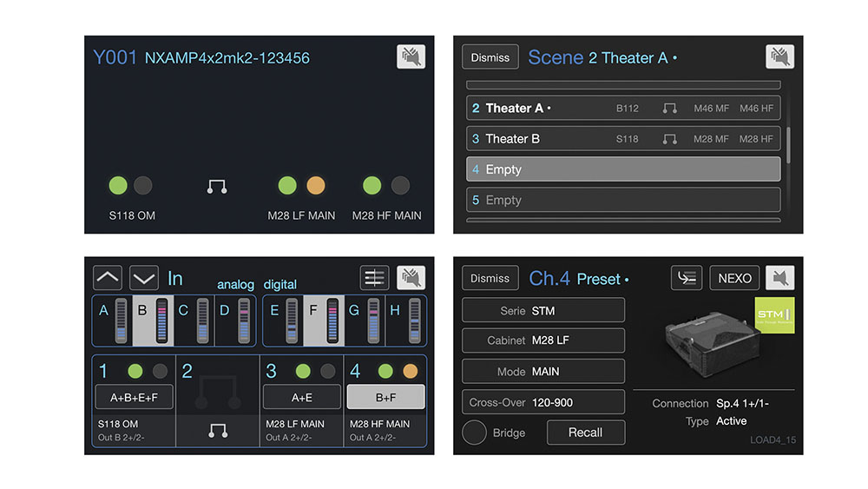This screenshot has height=489, width=868.
Task: Click 'NXAMP4x2mk2-123456' device name
Action: pyautogui.click(x=227, y=58)
